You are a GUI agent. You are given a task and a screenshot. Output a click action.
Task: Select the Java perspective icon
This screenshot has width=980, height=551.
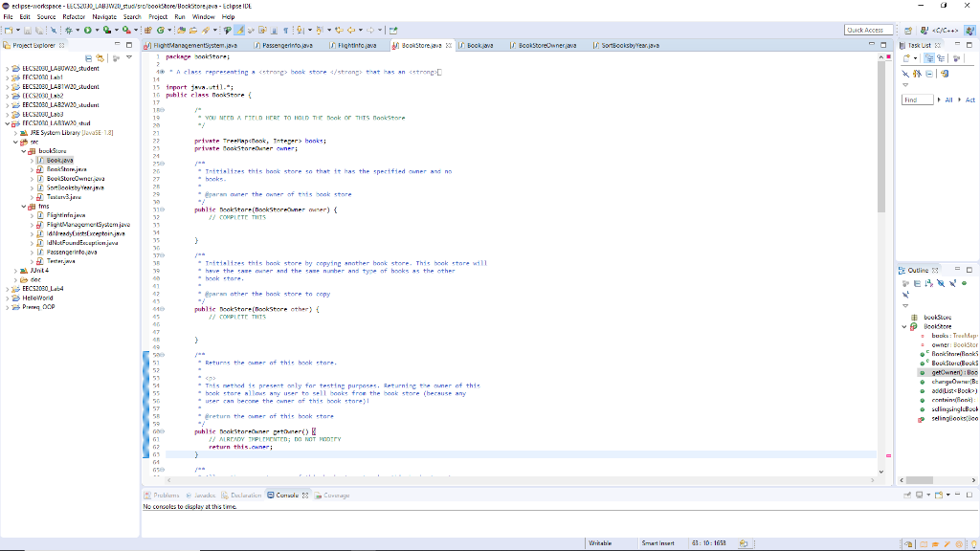coord(970,30)
